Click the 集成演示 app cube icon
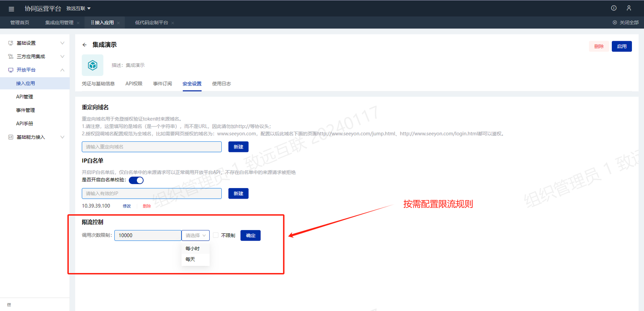 [93, 65]
